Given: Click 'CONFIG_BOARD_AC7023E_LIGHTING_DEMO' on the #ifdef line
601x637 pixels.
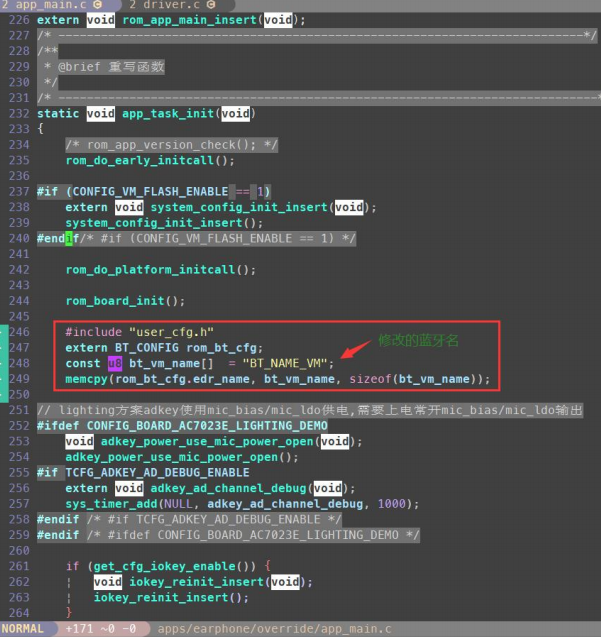Looking at the screenshot, I should (207, 426).
